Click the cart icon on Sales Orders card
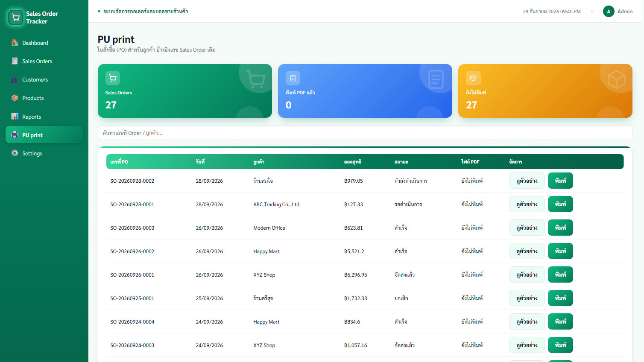The height and width of the screenshot is (362, 644). 113,78
